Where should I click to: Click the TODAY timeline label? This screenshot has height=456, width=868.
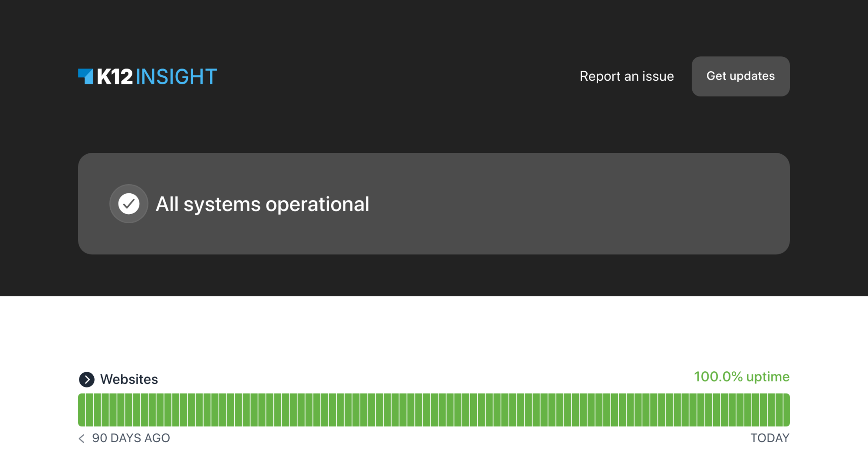pos(770,438)
